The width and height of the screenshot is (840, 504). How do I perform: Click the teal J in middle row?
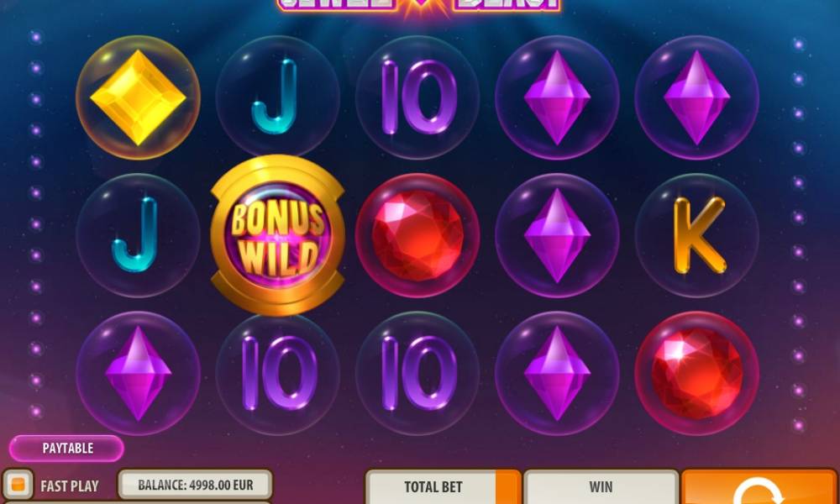[139, 235]
